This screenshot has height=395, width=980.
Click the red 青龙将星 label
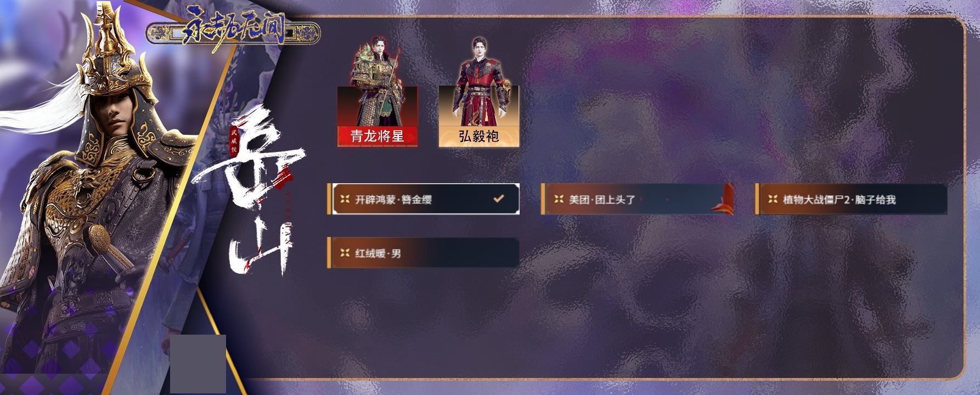point(378,137)
